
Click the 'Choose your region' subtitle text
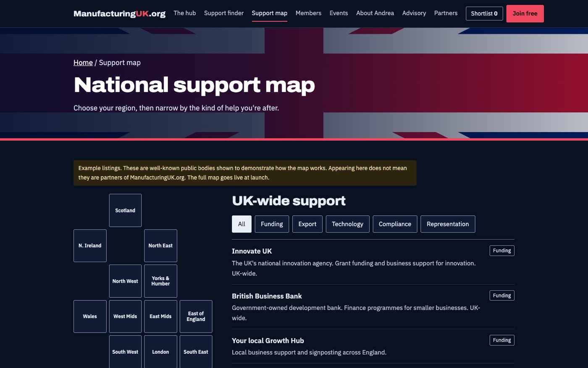[176, 108]
